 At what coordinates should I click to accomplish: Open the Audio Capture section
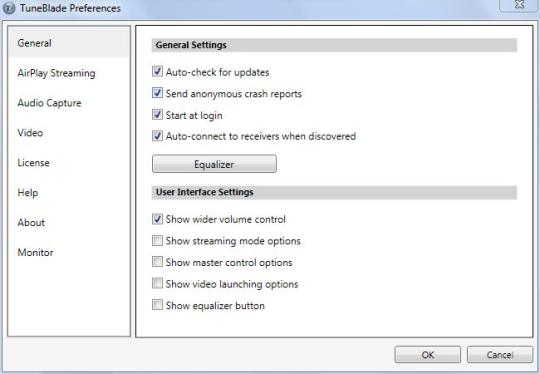pos(49,103)
